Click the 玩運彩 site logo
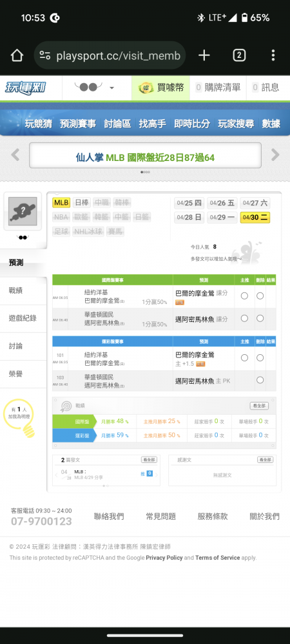 (x=26, y=88)
